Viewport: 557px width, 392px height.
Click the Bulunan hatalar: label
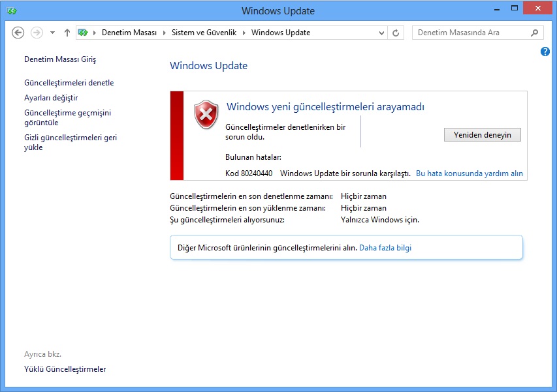click(x=253, y=157)
